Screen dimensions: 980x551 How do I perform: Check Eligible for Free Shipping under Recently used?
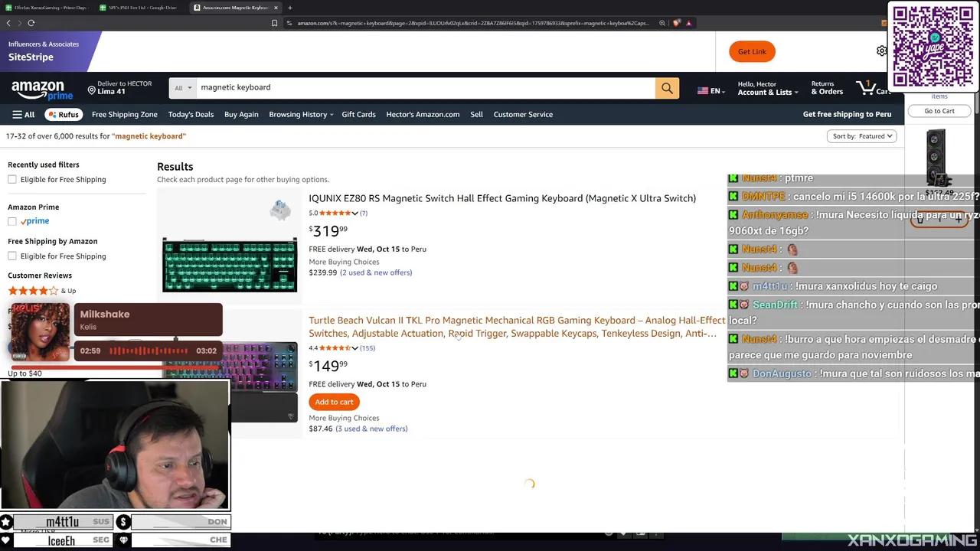(x=12, y=180)
